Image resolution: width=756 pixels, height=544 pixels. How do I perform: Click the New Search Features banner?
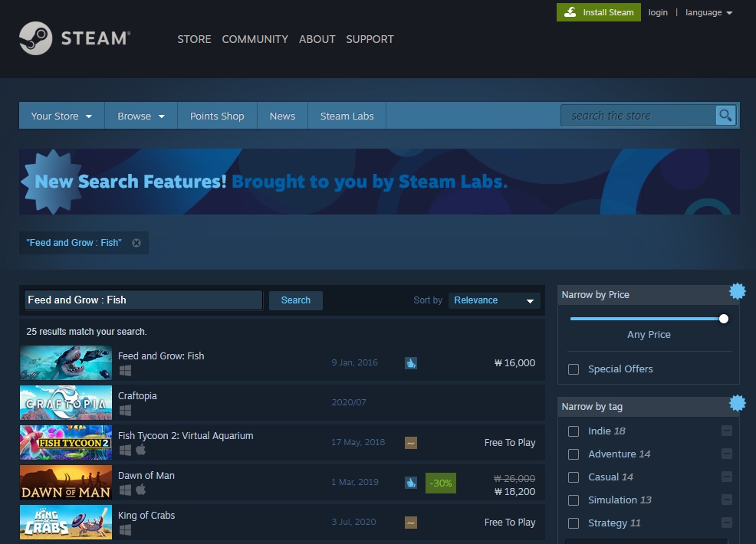(x=380, y=182)
